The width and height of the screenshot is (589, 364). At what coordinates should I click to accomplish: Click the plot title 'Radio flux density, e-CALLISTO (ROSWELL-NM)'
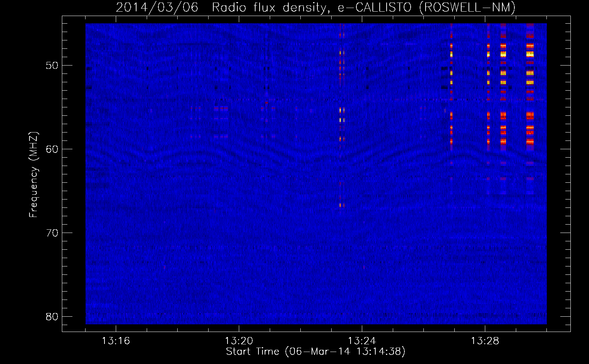click(364, 7)
